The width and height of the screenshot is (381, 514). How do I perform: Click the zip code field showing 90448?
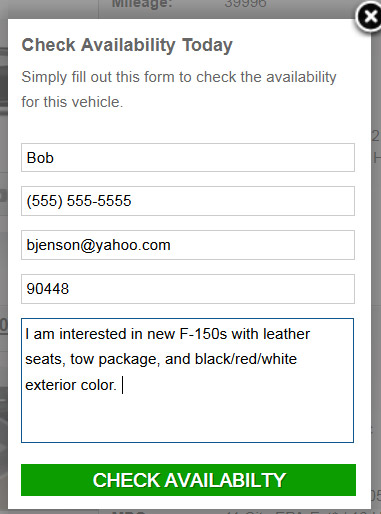click(188, 289)
